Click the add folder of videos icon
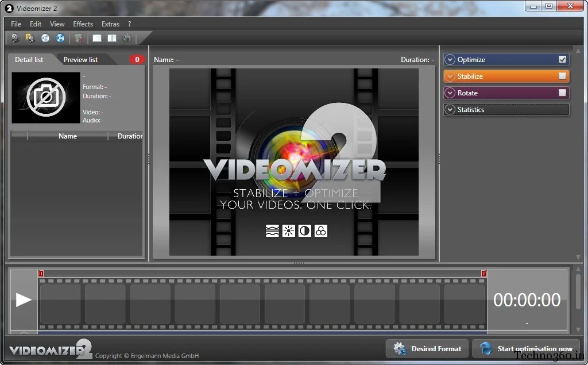 [30, 38]
